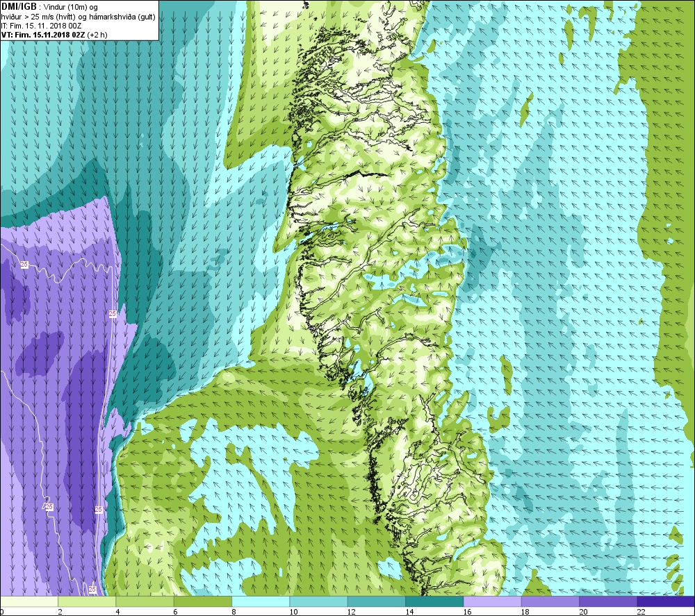Choose the dark teal 14–16 legend swatch
695x616 pixels.
click(x=434, y=601)
